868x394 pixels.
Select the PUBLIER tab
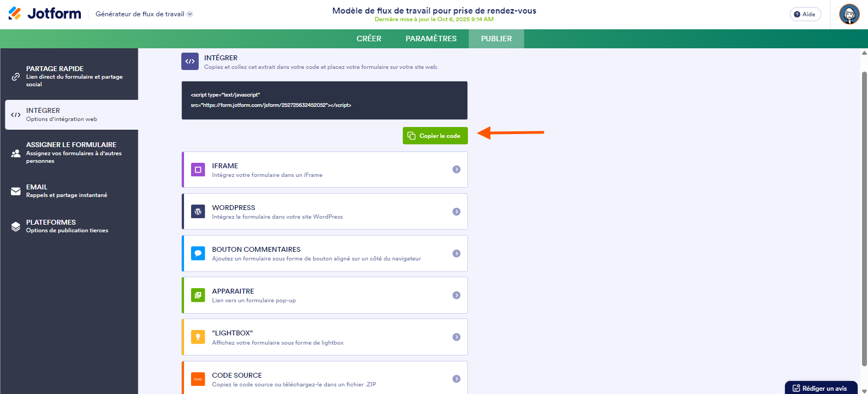point(496,39)
